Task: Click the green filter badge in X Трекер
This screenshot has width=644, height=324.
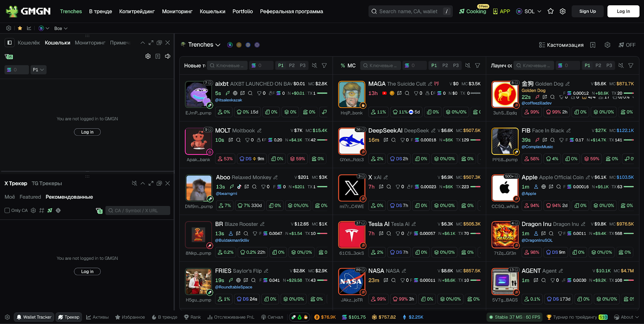Action: click(99, 211)
